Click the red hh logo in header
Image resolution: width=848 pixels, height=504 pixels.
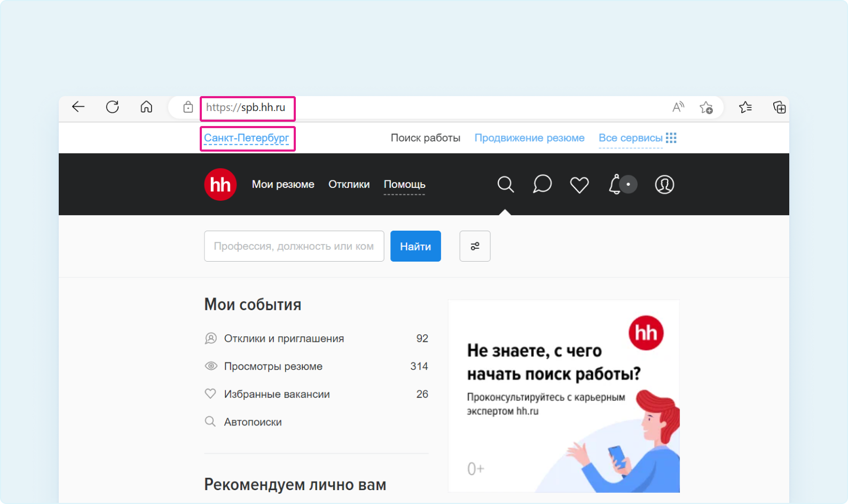[x=221, y=185]
